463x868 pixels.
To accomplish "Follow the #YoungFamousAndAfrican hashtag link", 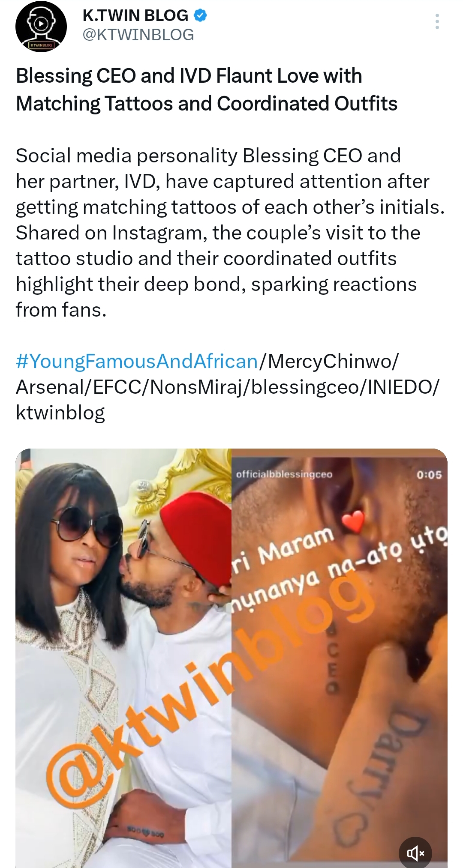I will click(x=137, y=361).
